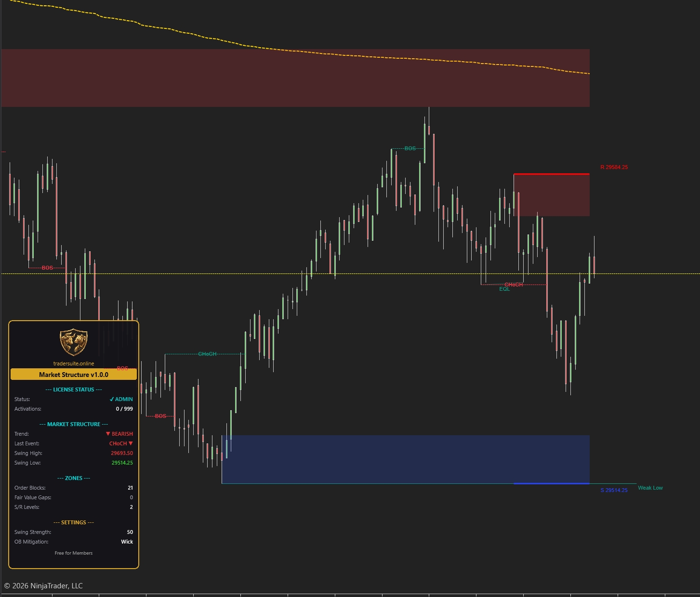
Task: Select the small red resistance order block
Action: click(x=552, y=195)
